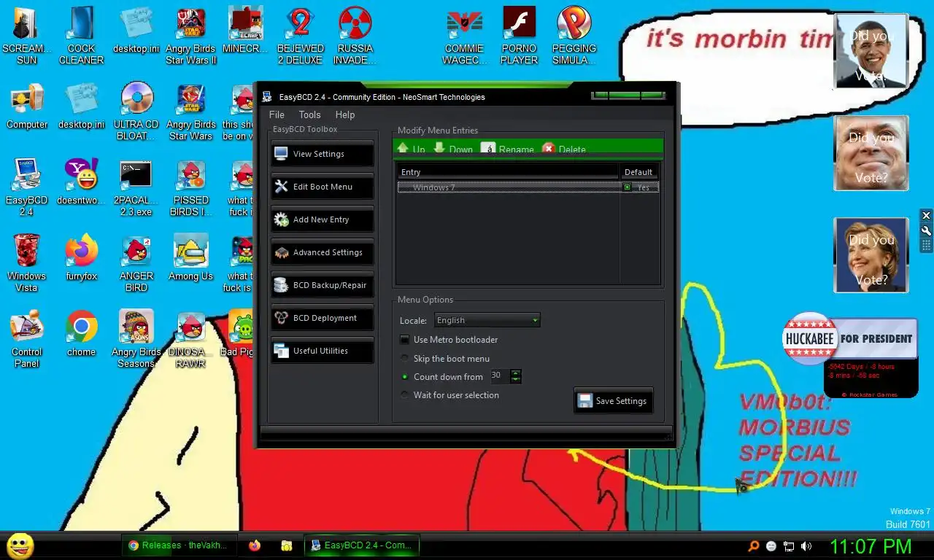
Task: Open BCD Deployment section
Action: coord(322,318)
